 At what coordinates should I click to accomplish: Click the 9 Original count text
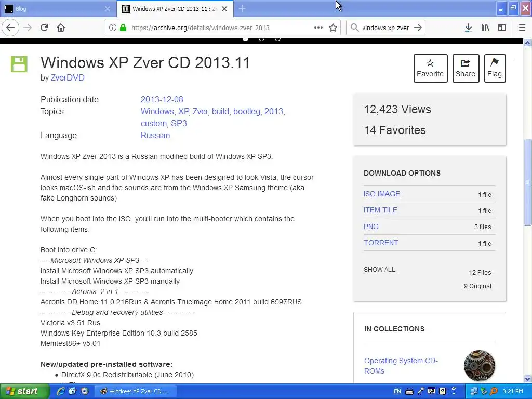coord(477,286)
